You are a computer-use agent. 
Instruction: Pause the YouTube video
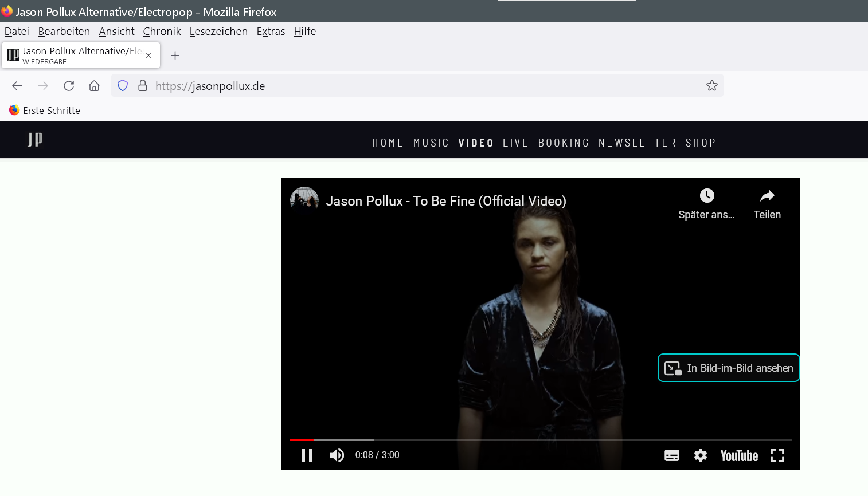click(307, 455)
